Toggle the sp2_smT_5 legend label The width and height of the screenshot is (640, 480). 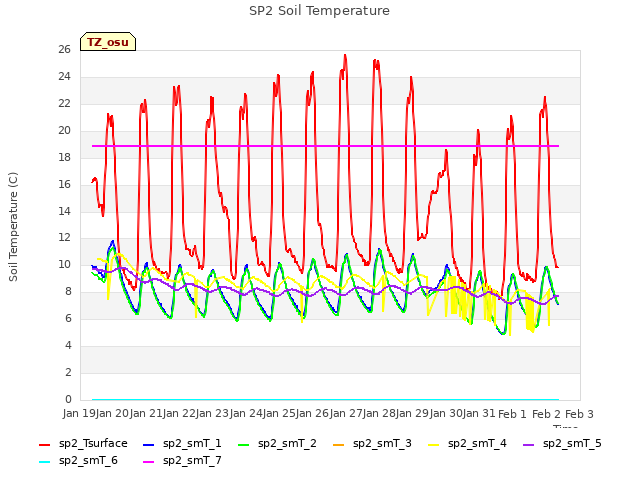(572, 444)
